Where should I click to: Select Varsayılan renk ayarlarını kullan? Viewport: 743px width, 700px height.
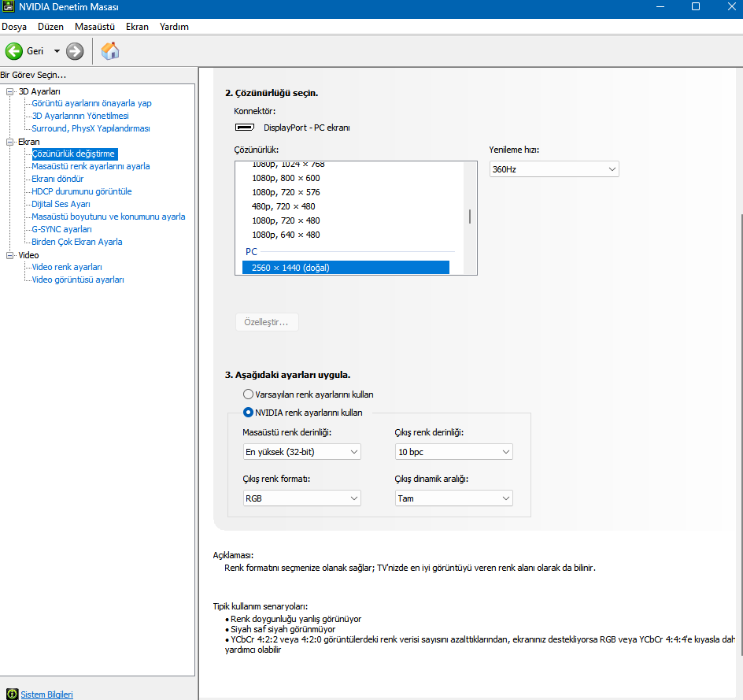click(x=248, y=394)
